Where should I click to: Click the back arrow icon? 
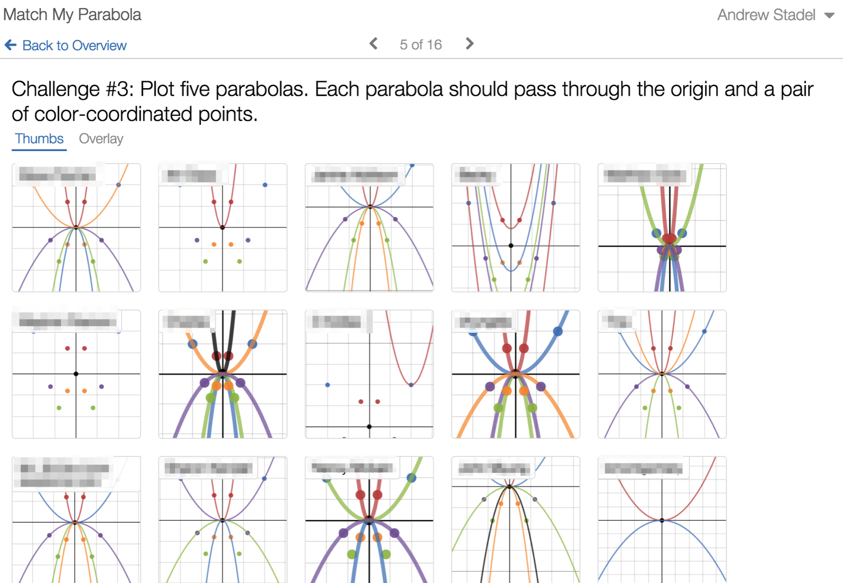(x=10, y=45)
